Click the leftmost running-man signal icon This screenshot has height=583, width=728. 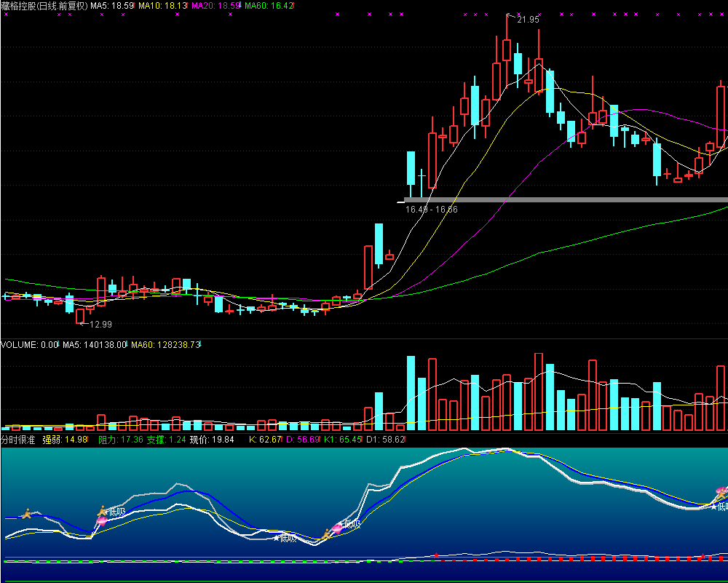[x=26, y=513]
